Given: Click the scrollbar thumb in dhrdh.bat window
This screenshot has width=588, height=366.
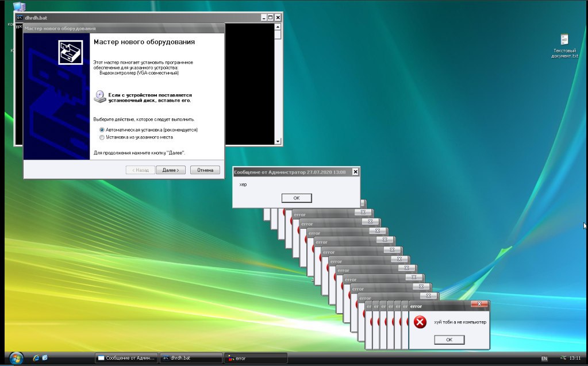Looking at the screenshot, I should tap(278, 35).
